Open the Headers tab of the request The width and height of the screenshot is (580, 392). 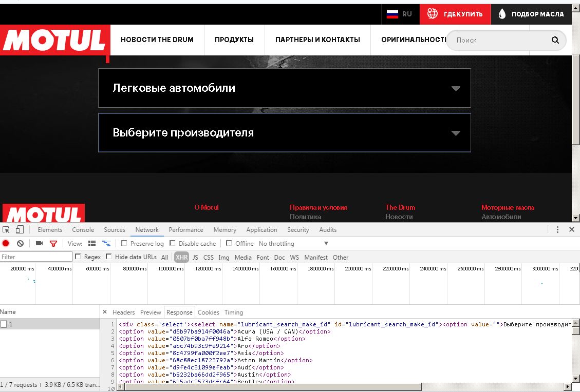click(123, 312)
